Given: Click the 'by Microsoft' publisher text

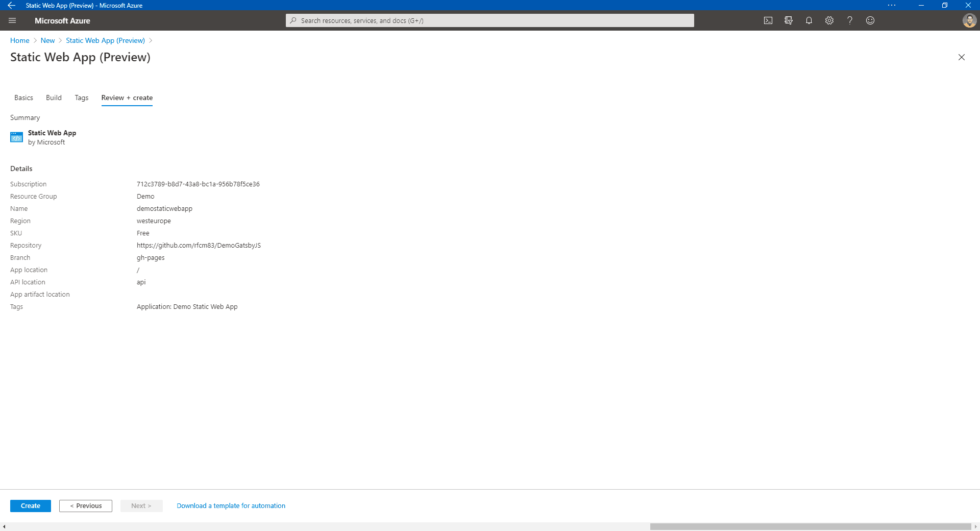Looking at the screenshot, I should pos(46,142).
